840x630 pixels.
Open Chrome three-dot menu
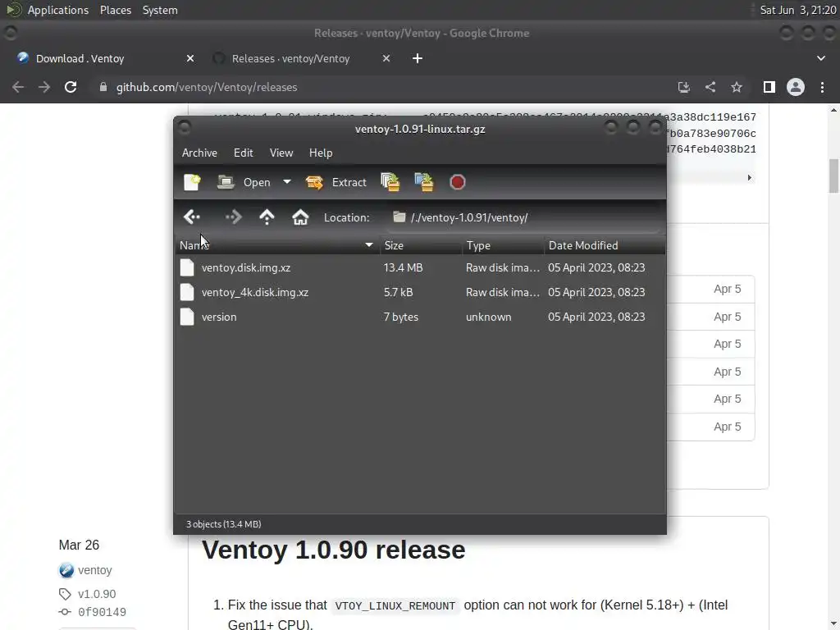[x=822, y=87]
